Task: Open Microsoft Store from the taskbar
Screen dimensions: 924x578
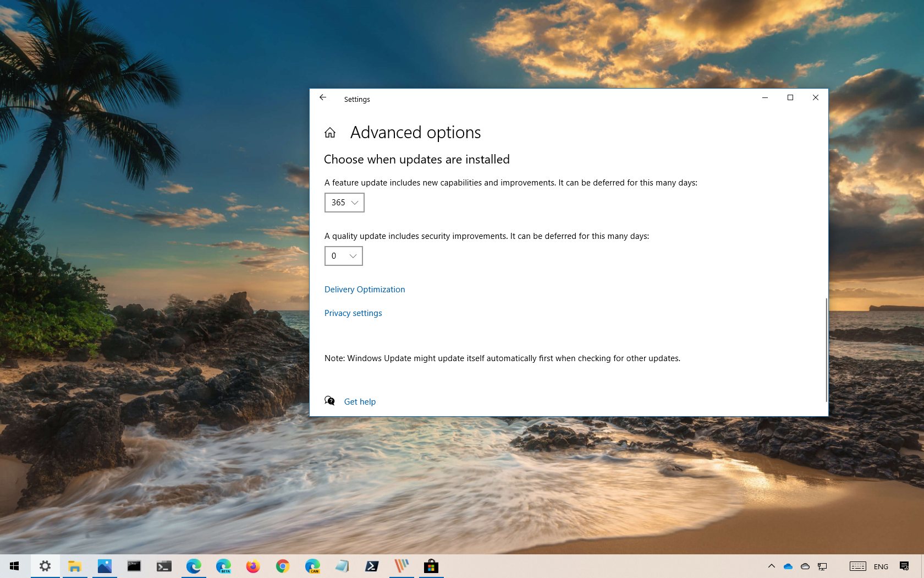Action: pos(431,566)
